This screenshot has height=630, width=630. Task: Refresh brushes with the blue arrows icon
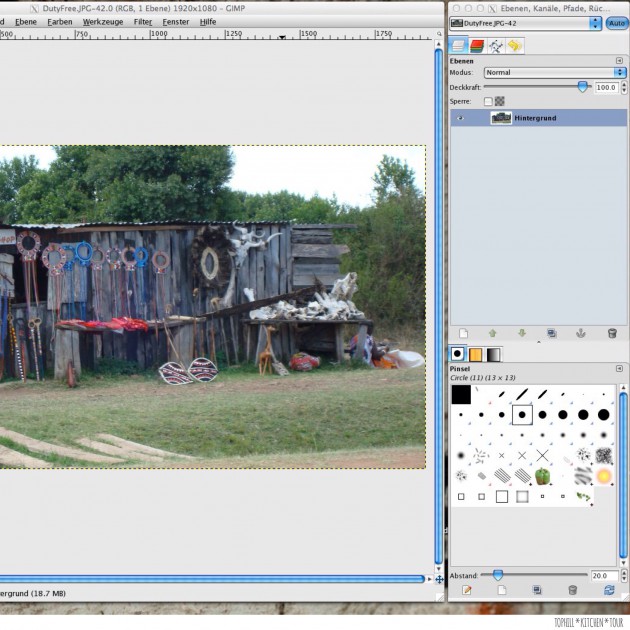[609, 589]
